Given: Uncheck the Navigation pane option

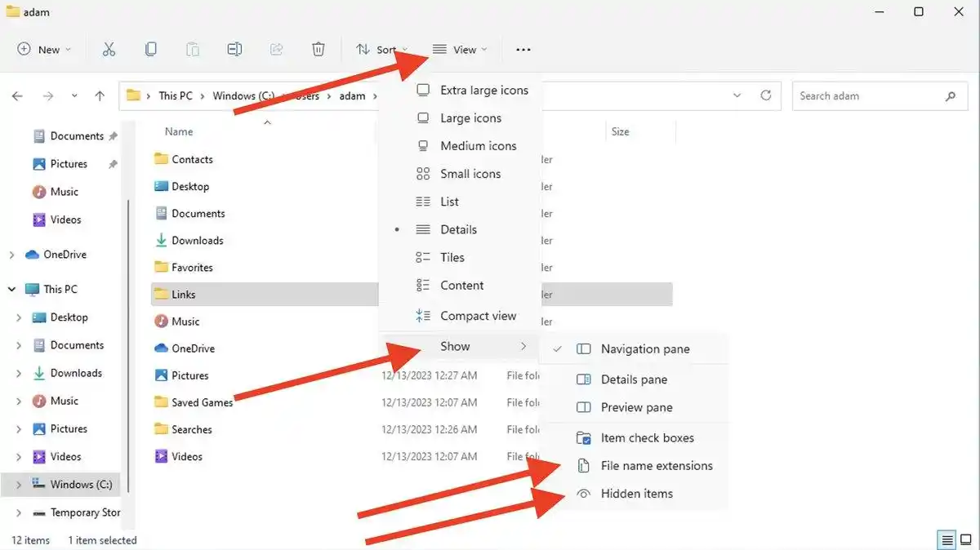Looking at the screenshot, I should click(644, 349).
